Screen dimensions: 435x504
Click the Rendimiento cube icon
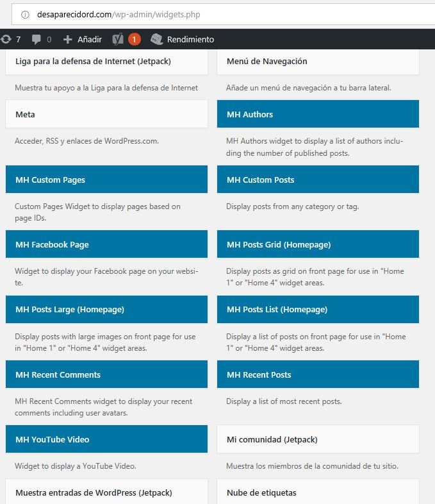click(x=157, y=39)
